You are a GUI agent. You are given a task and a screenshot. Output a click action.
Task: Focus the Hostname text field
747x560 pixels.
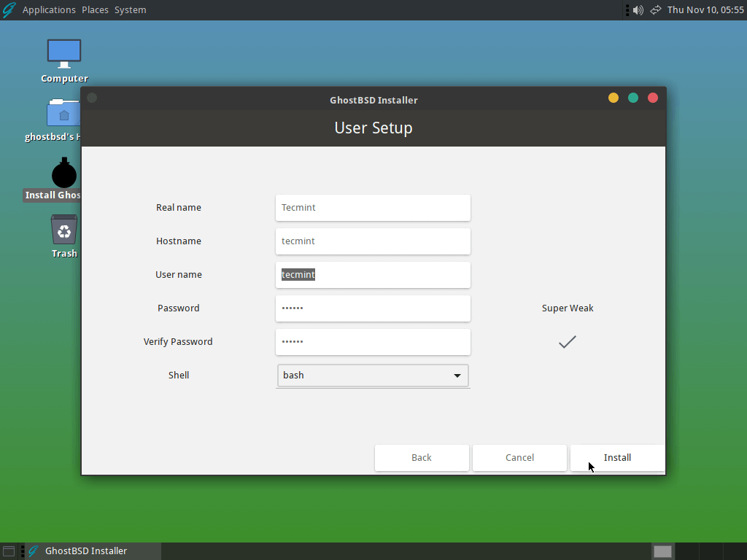coord(373,241)
